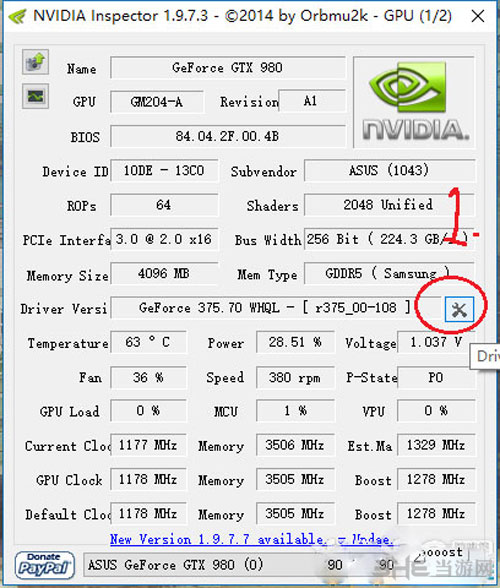The image size is (500, 588).
Task: Click the VPU 0 % value
Action: pyautogui.click(x=436, y=411)
